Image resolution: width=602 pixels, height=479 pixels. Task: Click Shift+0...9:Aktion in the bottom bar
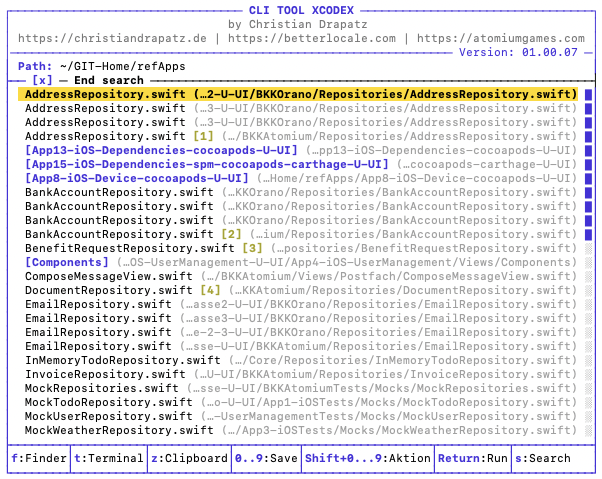click(x=368, y=458)
